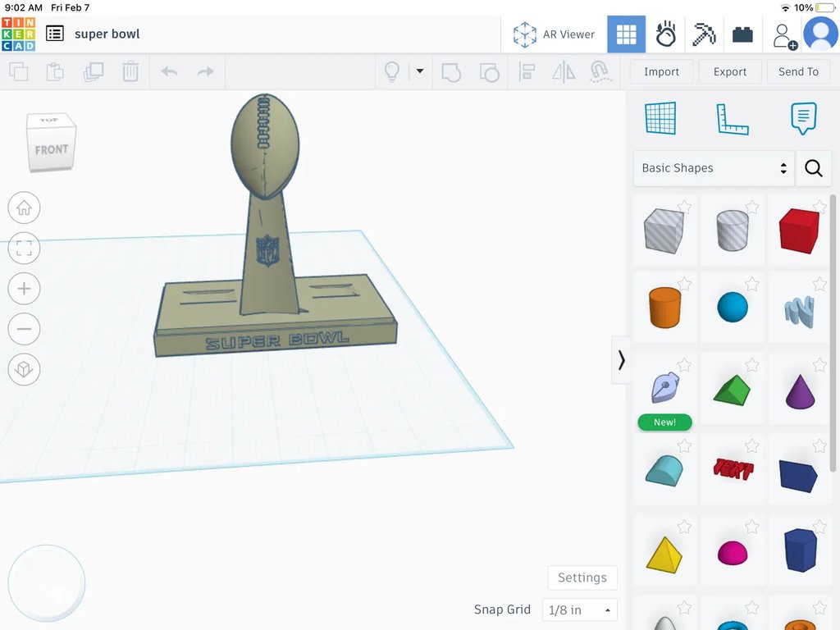The width and height of the screenshot is (840, 630).
Task: Open the Notes tool
Action: point(803,119)
